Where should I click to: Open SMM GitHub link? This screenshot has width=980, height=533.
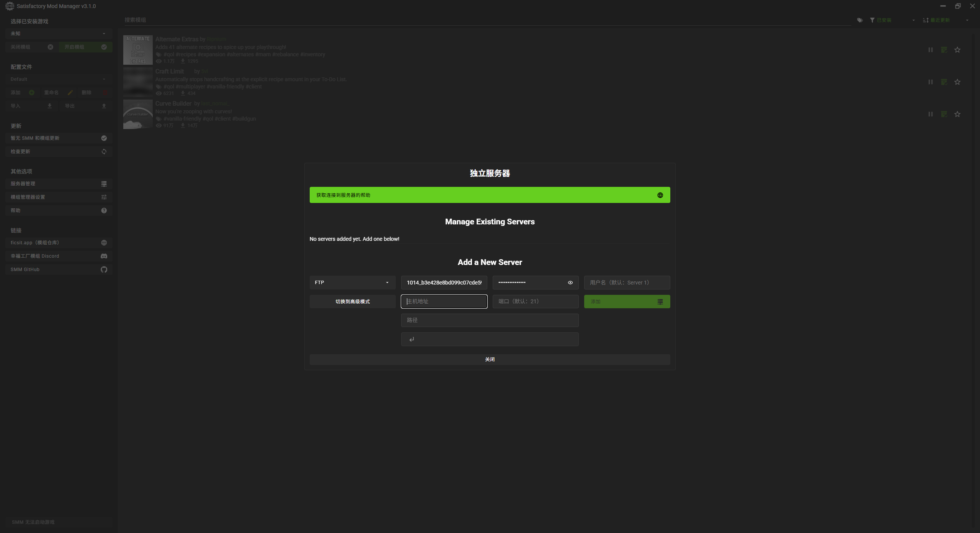click(59, 270)
